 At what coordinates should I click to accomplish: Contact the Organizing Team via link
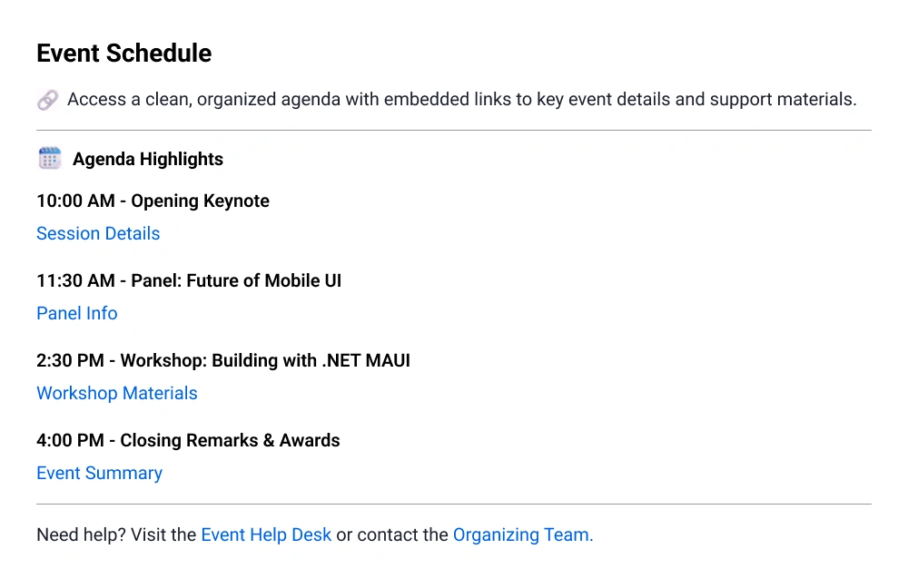[x=523, y=534]
